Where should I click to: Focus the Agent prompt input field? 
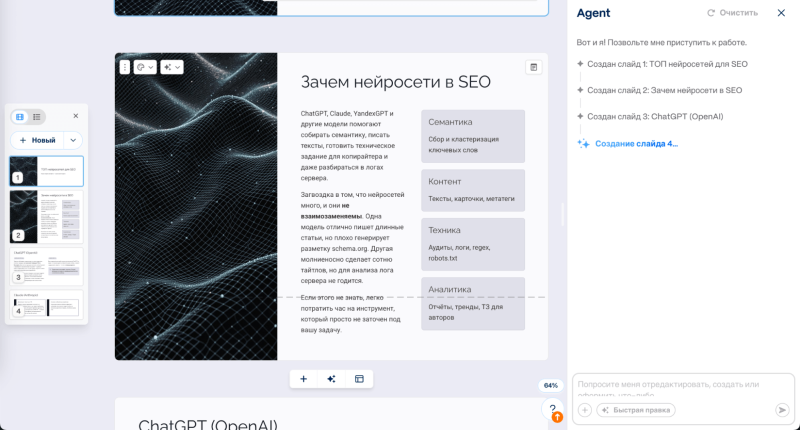683,388
